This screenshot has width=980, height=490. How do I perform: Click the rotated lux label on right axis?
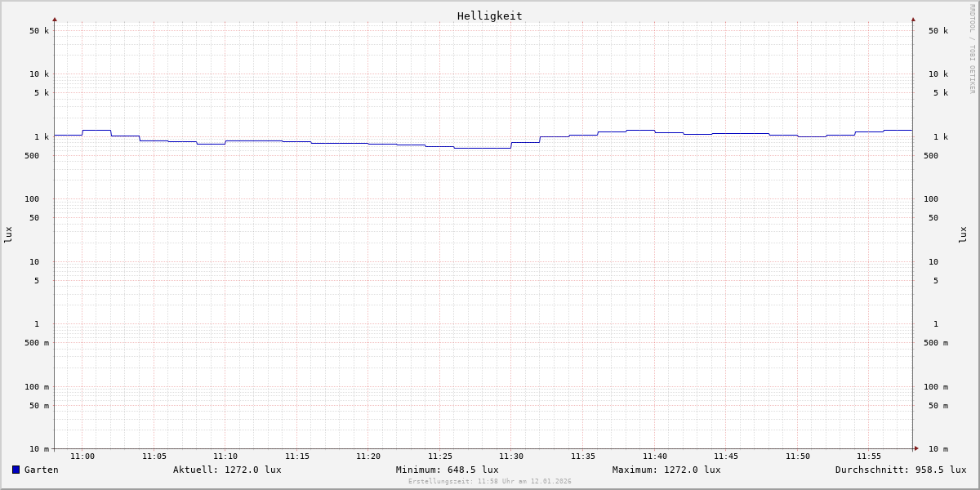[963, 235]
